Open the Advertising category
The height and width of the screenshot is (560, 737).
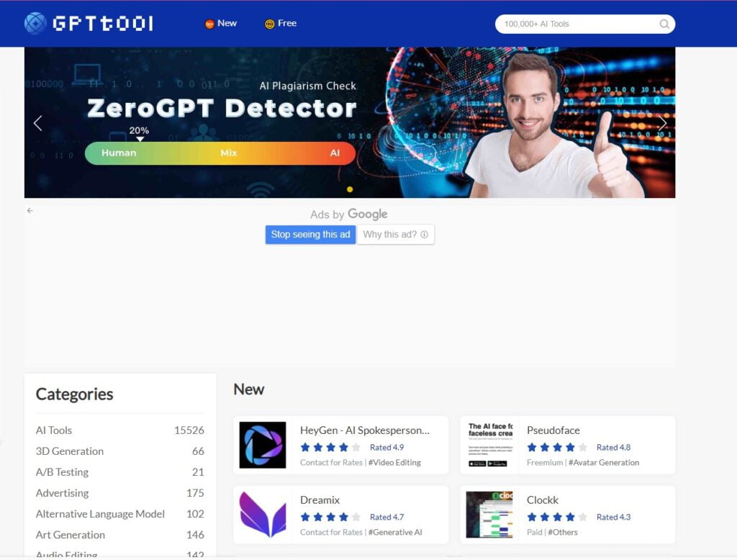point(62,493)
